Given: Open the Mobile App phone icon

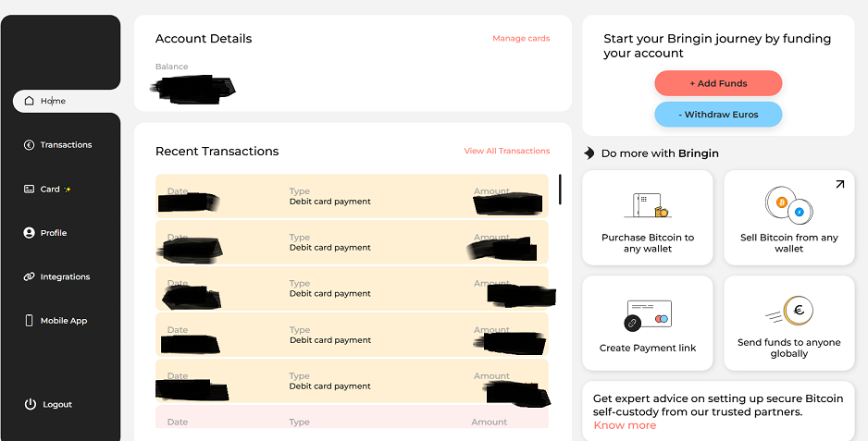Looking at the screenshot, I should [29, 321].
